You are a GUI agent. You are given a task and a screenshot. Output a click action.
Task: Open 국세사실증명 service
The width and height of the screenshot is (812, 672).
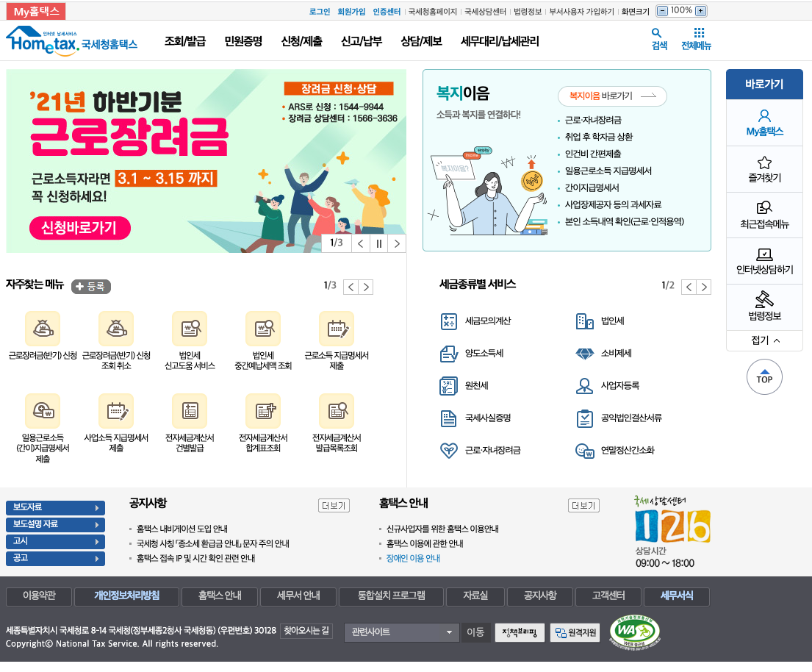pyautogui.click(x=475, y=418)
